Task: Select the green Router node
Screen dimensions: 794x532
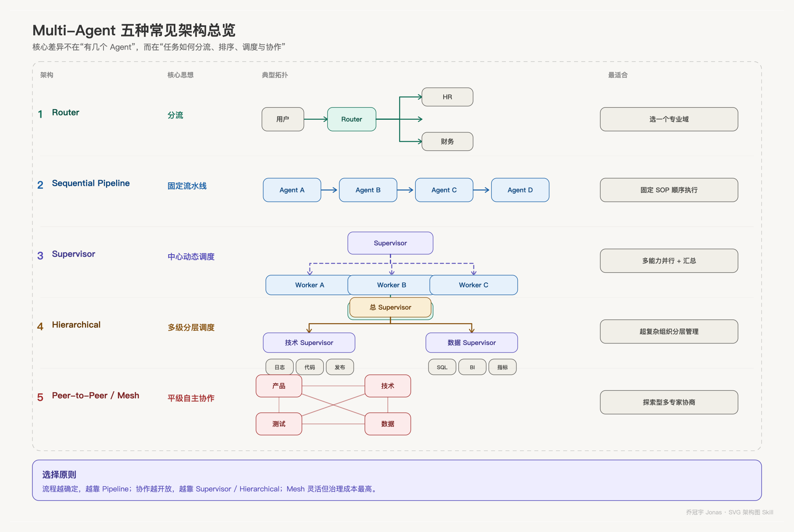Action: [x=352, y=119]
